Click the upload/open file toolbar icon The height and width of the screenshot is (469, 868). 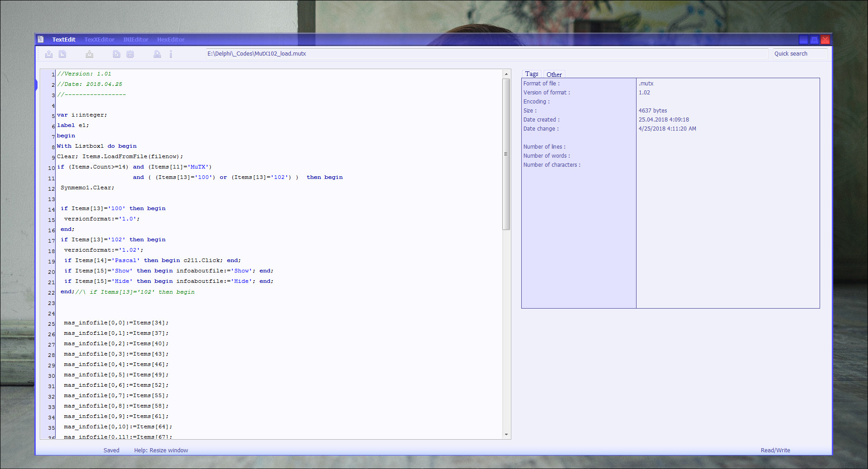49,54
